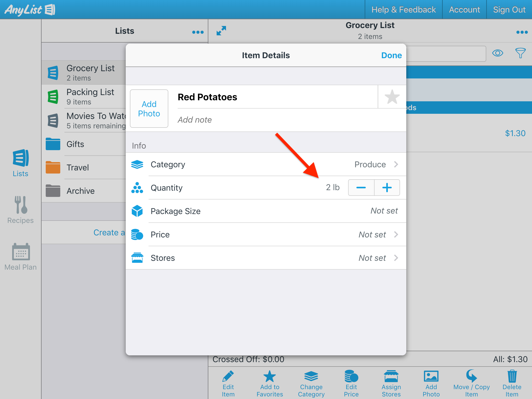Open Help & Feedback menu item
532x399 pixels.
[403, 10]
